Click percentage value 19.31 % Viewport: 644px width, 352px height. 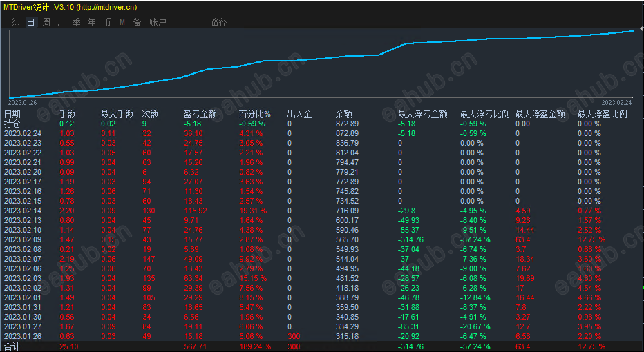[x=253, y=211]
